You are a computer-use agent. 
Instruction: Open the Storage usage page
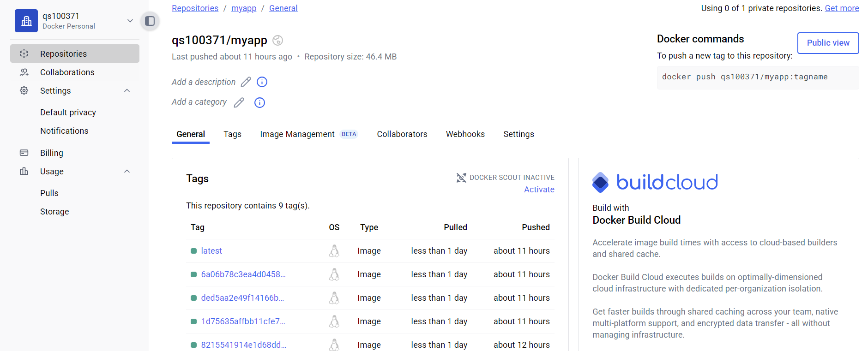[54, 212]
